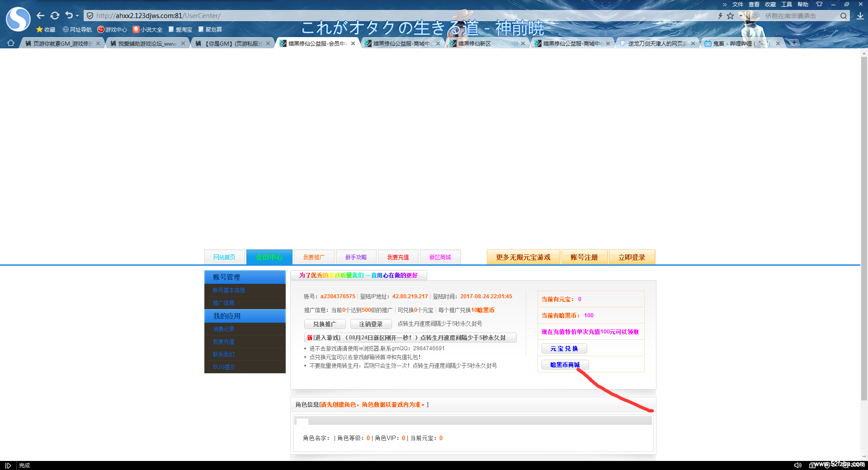Click the site security shield icon
Screen dimensions: 868x470
point(90,16)
